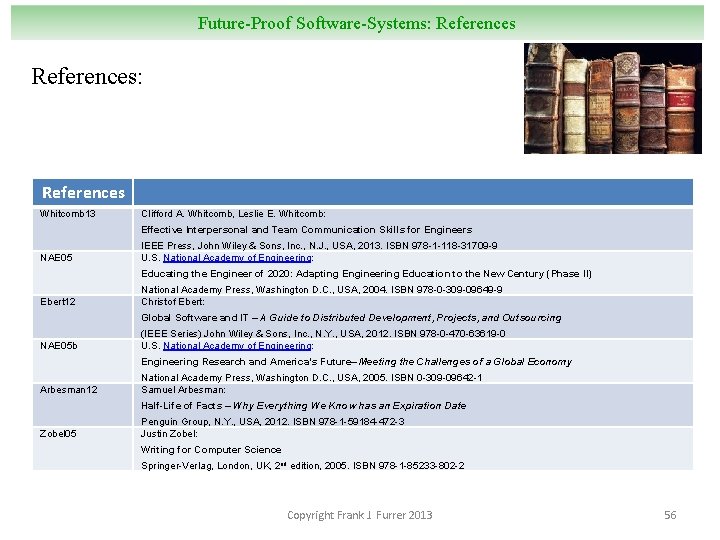The image size is (720, 540).
Task: Click the Penguin Group ISBN line
Action: (x=273, y=422)
